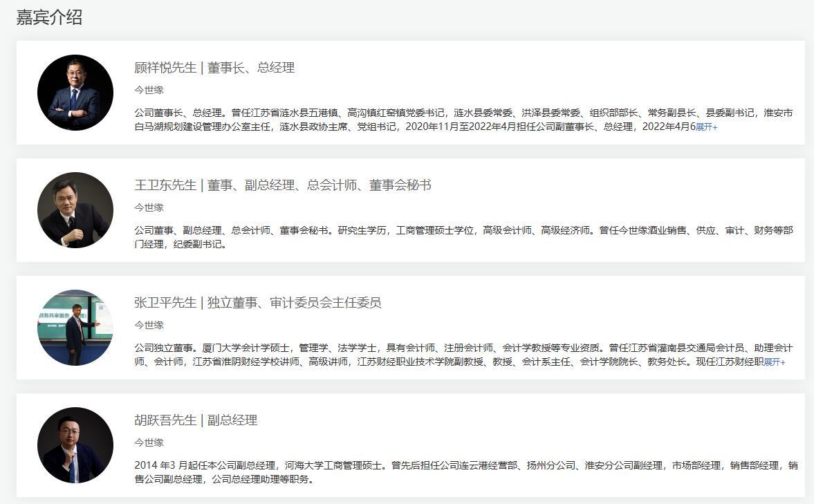Select the name heading 顾祥悦先生 | 董事长、总经理
The height and width of the screenshot is (504, 814).
pos(214,68)
